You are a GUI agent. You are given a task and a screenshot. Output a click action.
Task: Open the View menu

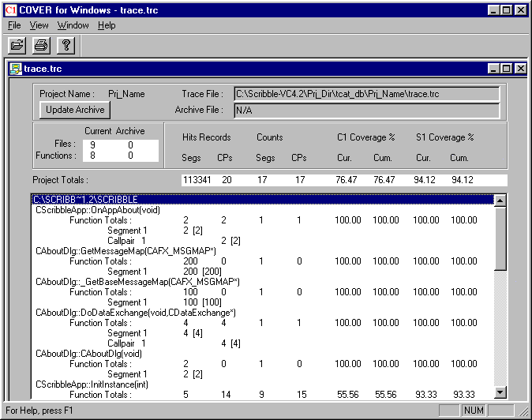(39, 25)
